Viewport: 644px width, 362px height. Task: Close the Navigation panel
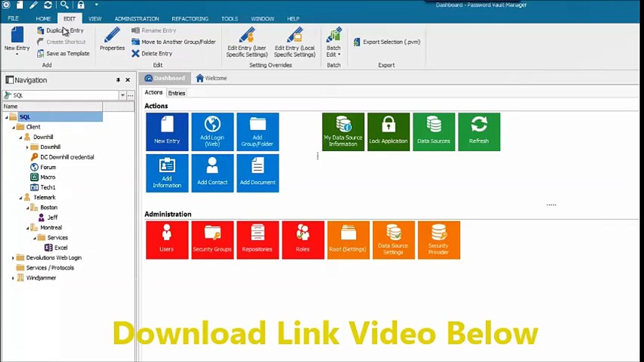coord(128,80)
